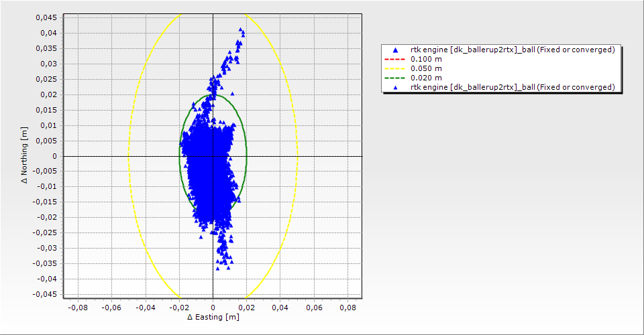The height and width of the screenshot is (335, 644).
Task: Click the red dashed line legend swatch
Action: click(394, 59)
